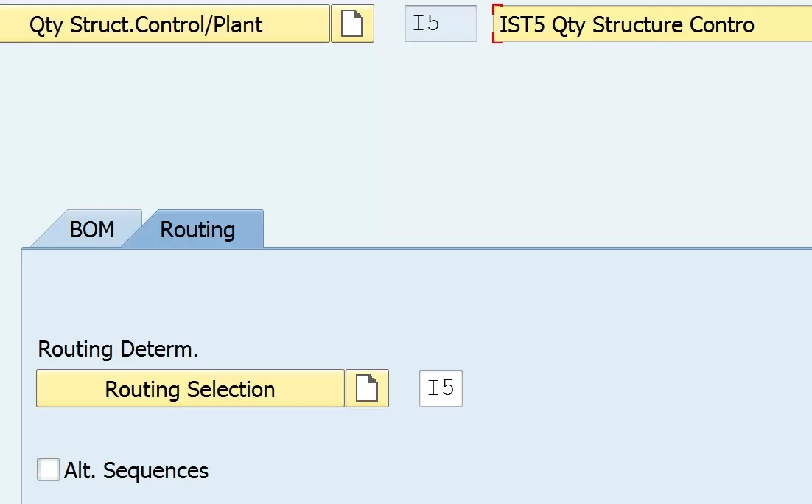Open routing selection ID settings
The width and height of the screenshot is (812, 504).
[190, 388]
